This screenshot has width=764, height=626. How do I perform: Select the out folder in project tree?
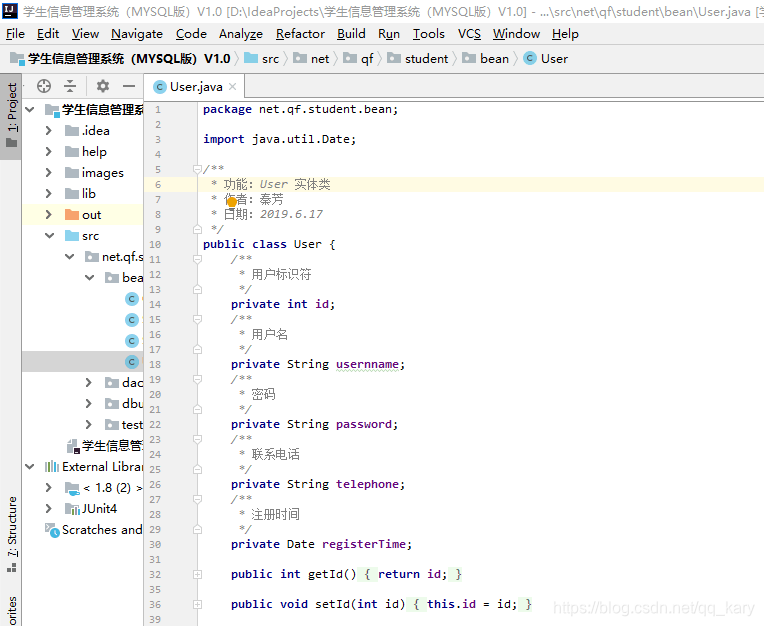pos(83,214)
